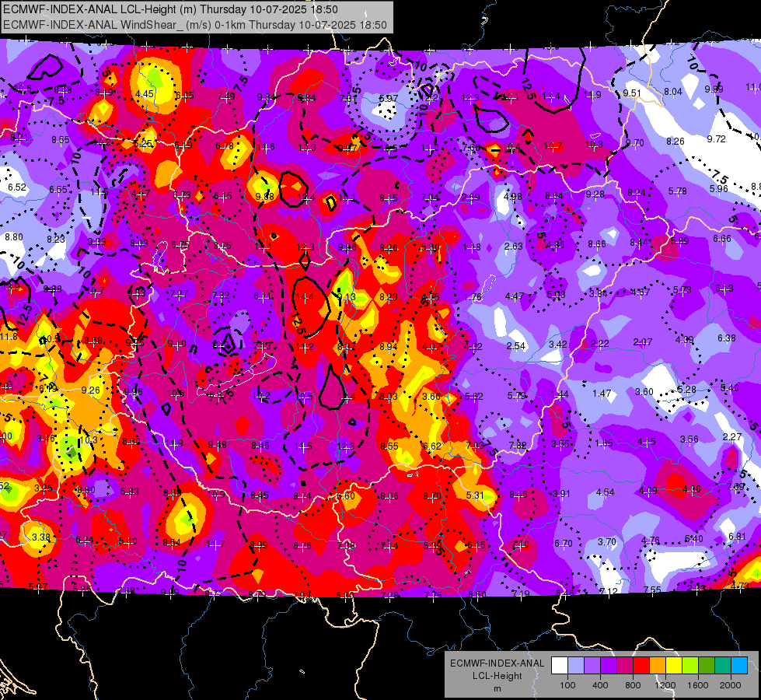Screen dimensions: 761x700
Task: Click the LCL-Height title line at top
Action: tap(170, 9)
